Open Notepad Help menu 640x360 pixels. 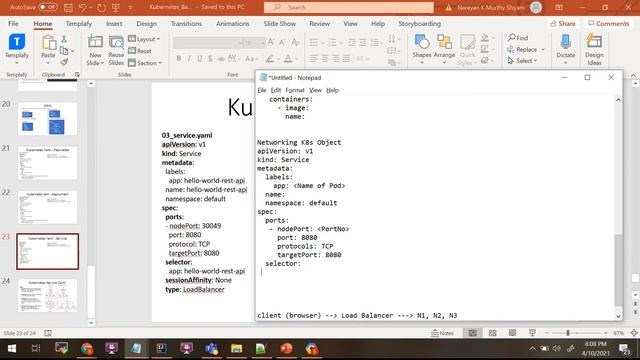pos(332,90)
